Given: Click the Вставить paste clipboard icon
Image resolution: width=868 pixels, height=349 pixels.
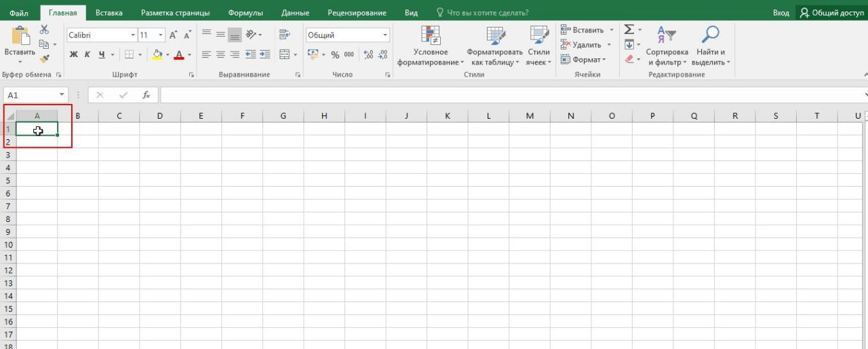Looking at the screenshot, I should coord(20,36).
